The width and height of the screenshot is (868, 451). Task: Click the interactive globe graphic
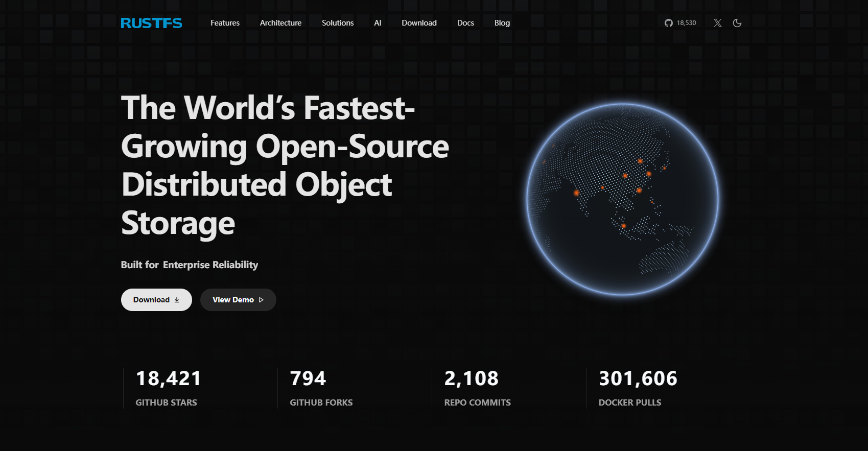click(x=622, y=199)
